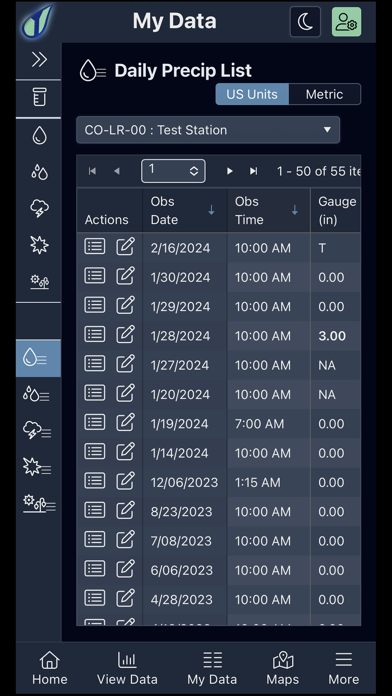View details for 1/14/2024 observation
Screen dimensions: 392x696
95,451
